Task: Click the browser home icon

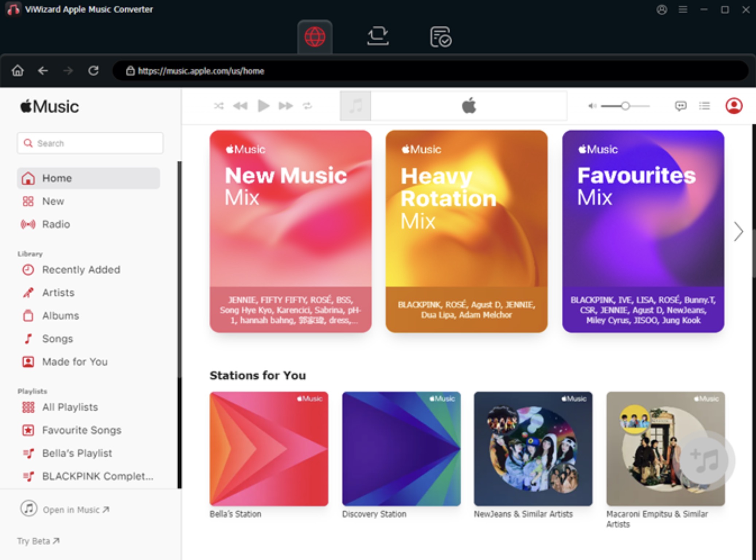Action: coord(17,70)
